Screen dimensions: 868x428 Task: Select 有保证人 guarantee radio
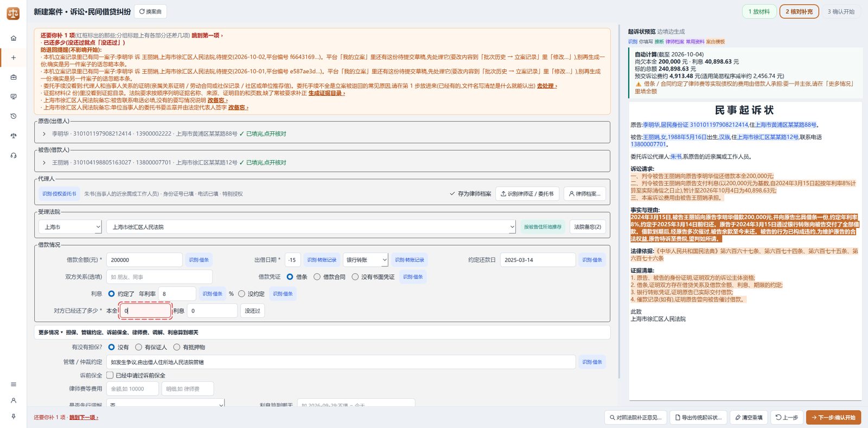138,347
